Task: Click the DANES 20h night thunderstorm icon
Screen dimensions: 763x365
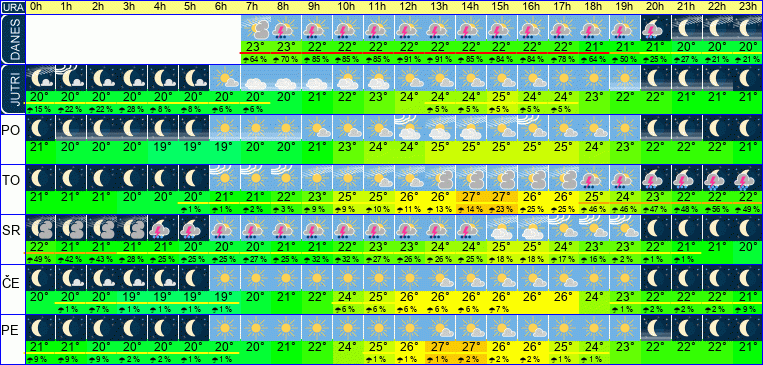Action: pos(655,28)
